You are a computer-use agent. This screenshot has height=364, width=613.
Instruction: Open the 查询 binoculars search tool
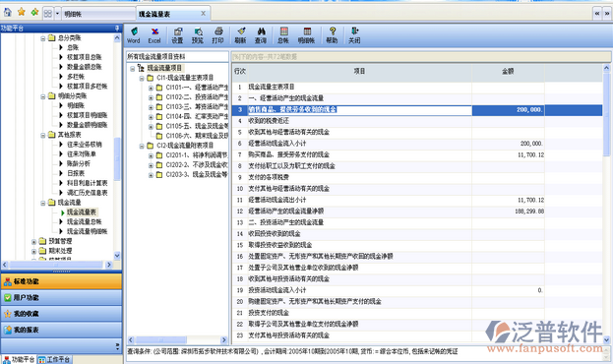tap(261, 35)
